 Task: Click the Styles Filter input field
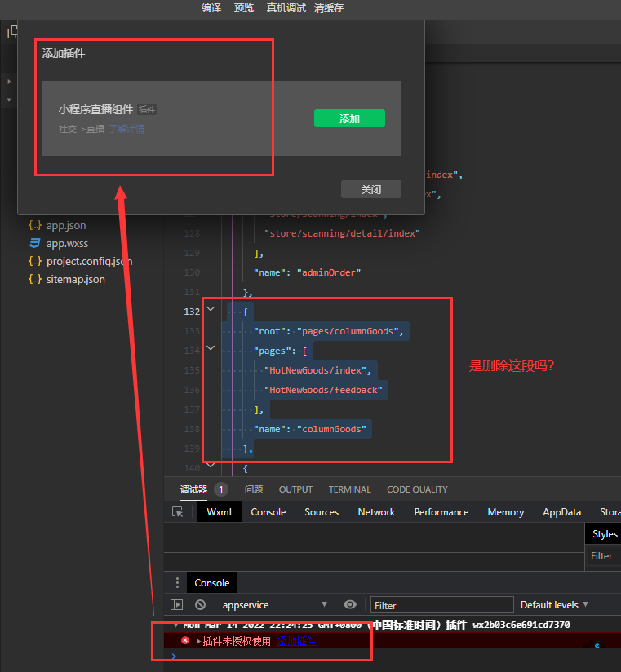(x=603, y=556)
